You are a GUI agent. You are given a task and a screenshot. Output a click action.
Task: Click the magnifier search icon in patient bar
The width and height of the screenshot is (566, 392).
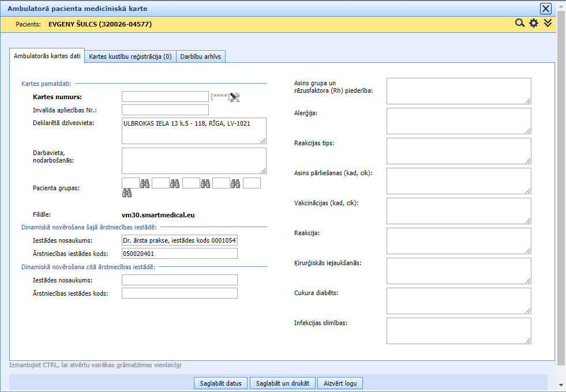point(520,23)
